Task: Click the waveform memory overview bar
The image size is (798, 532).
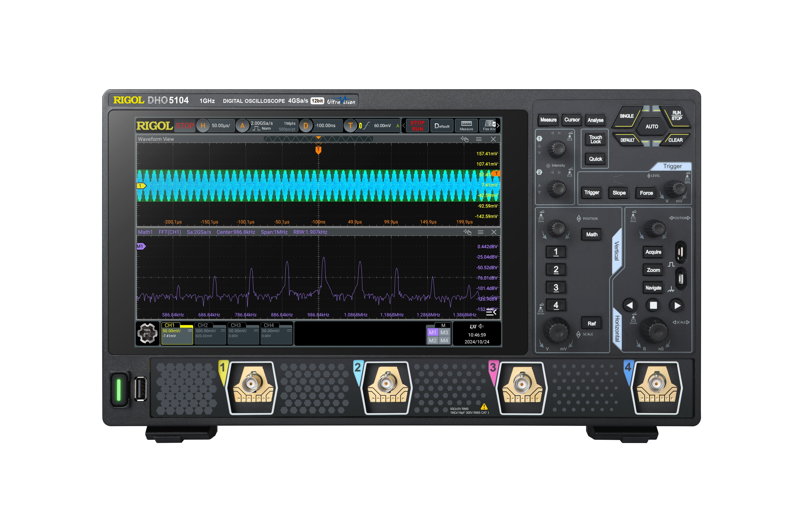Action: 318,139
